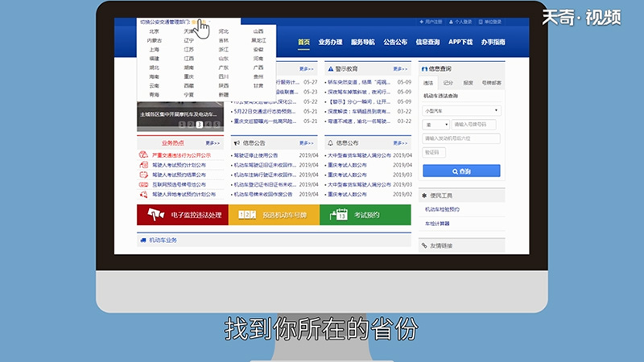644x362 pixels.
Task: Click the calendar icon in 考试预约 banner
Action: [339, 214]
